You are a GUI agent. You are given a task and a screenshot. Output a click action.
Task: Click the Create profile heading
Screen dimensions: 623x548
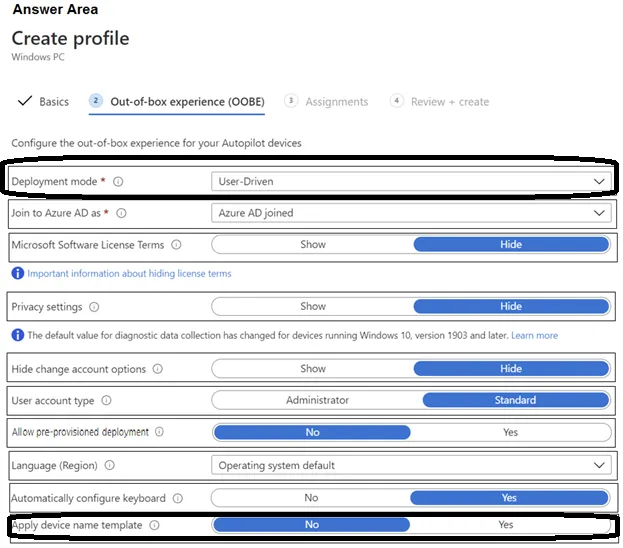[x=70, y=39]
